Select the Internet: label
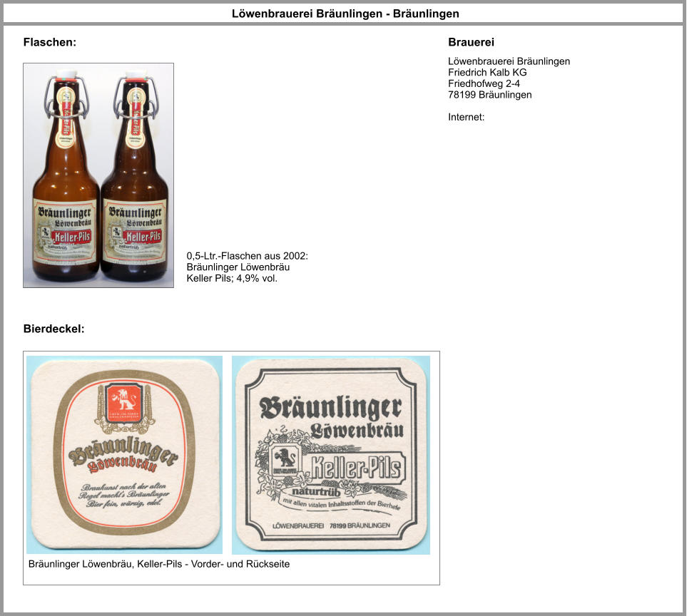The height and width of the screenshot is (616, 687). tap(466, 117)
